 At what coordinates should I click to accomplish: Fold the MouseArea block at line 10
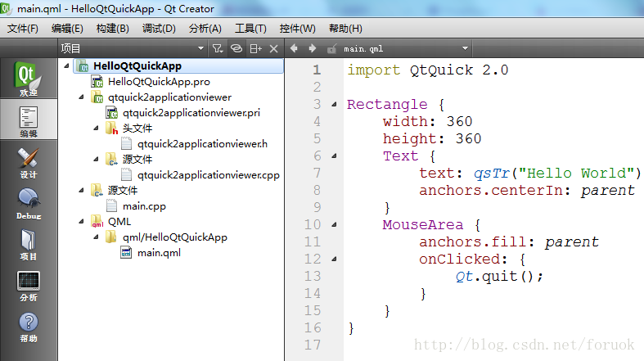pos(335,224)
